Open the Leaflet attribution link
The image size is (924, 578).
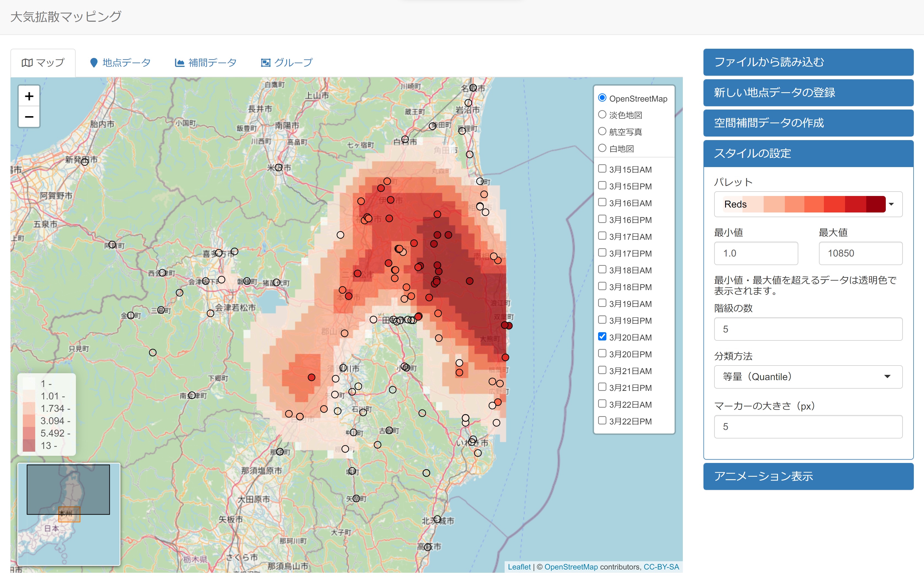[x=519, y=567]
